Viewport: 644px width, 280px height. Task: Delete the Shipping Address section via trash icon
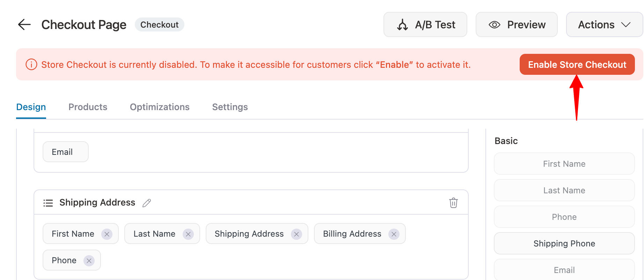tap(453, 203)
